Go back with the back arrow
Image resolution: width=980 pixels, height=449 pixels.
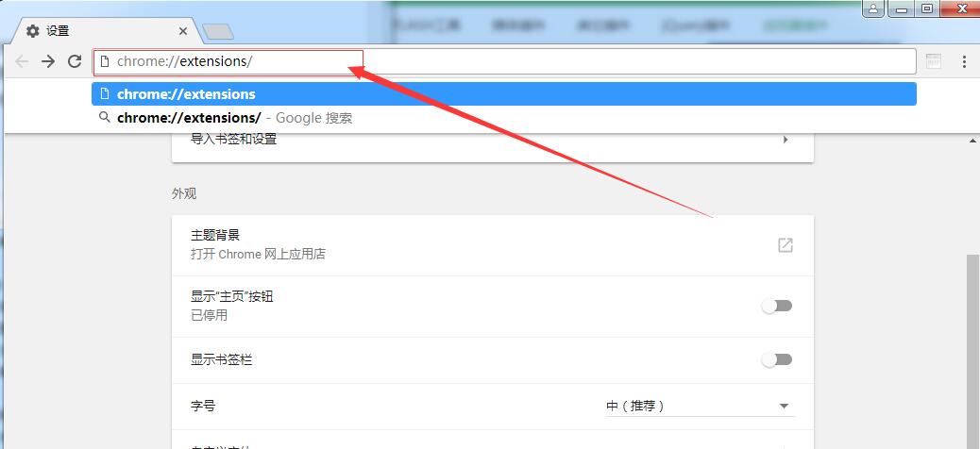(22, 61)
